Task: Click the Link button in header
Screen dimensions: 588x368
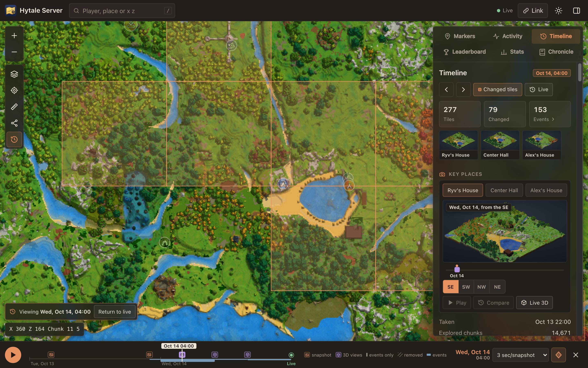Action: [x=533, y=11]
